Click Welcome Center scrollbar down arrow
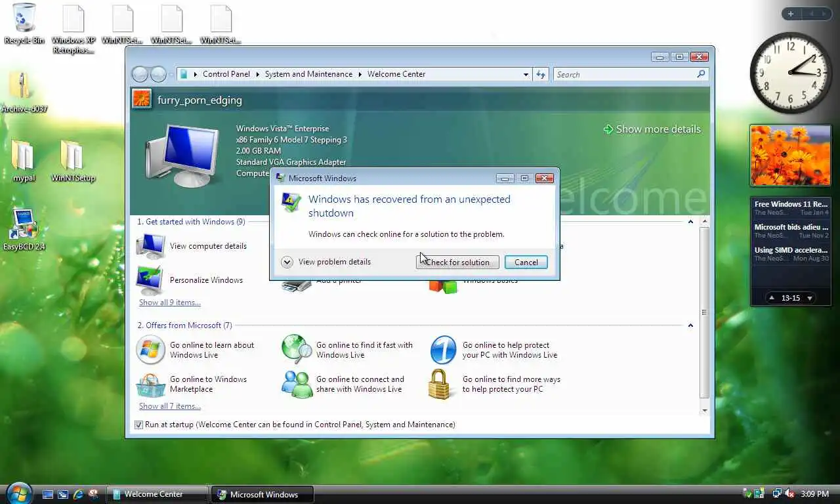Screen dimensions: 840x504 coord(704,410)
